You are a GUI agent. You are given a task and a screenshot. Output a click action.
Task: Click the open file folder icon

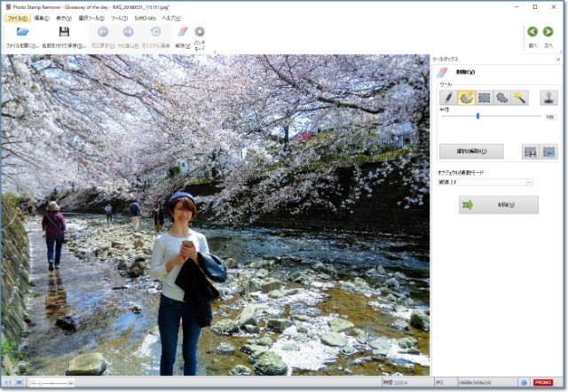[22, 33]
